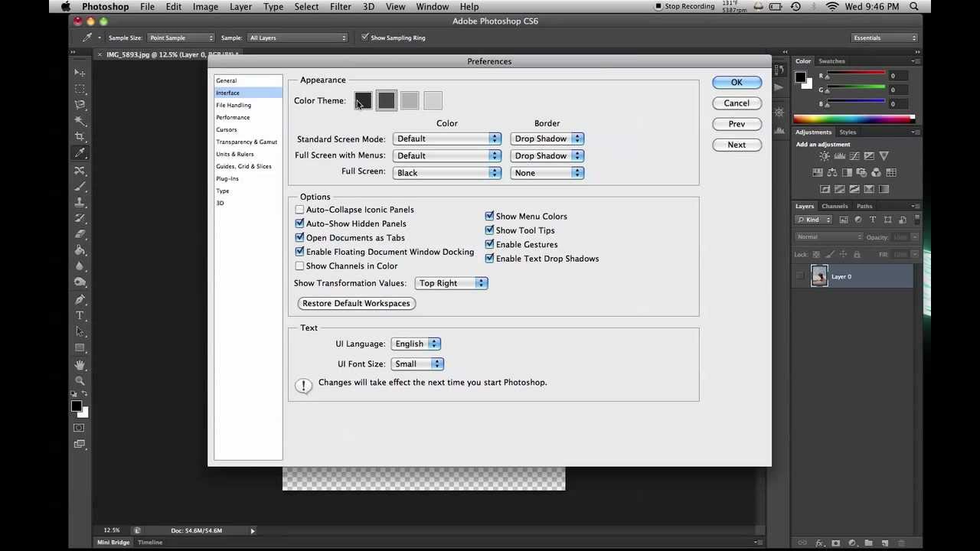Screen dimensions: 980x551
Task: Add a Brightness/Contrast adjustment
Action: [x=825, y=156]
